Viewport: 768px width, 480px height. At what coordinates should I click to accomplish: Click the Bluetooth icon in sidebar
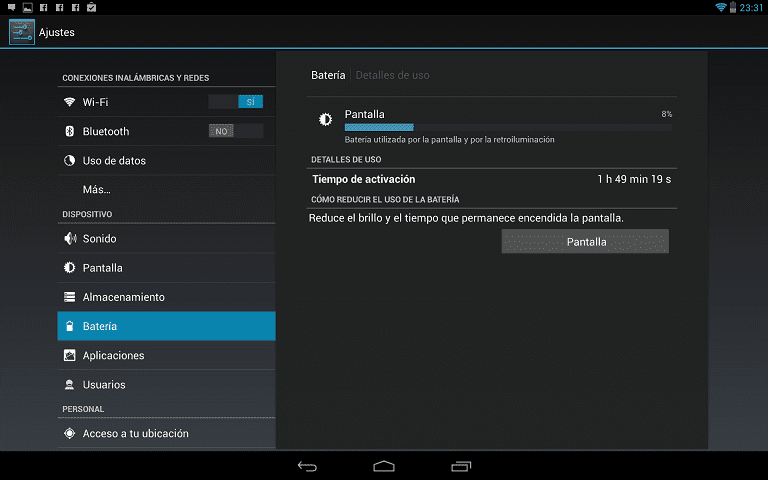70,131
